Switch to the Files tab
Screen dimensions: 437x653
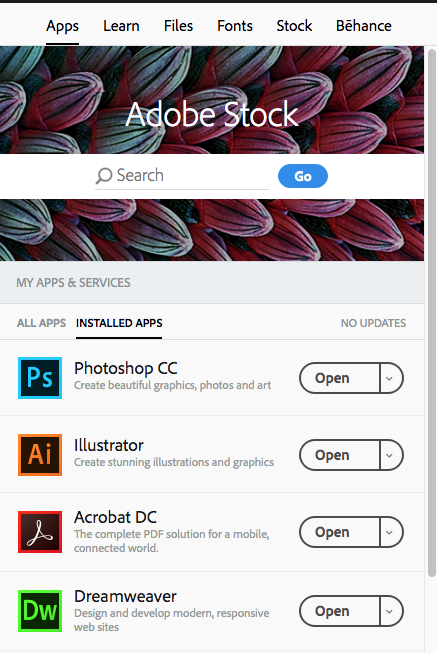pos(178,26)
